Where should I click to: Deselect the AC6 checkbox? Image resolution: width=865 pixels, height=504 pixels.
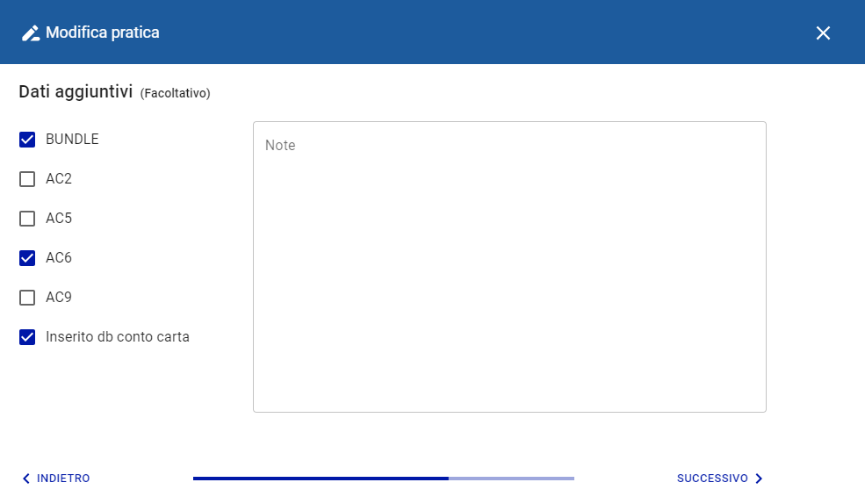(x=27, y=258)
